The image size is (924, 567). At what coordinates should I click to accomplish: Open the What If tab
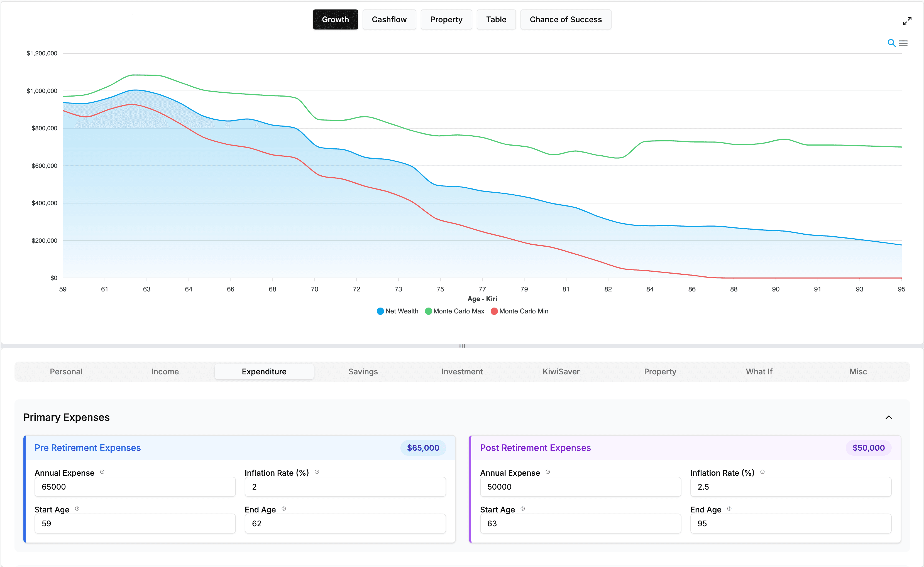point(759,372)
